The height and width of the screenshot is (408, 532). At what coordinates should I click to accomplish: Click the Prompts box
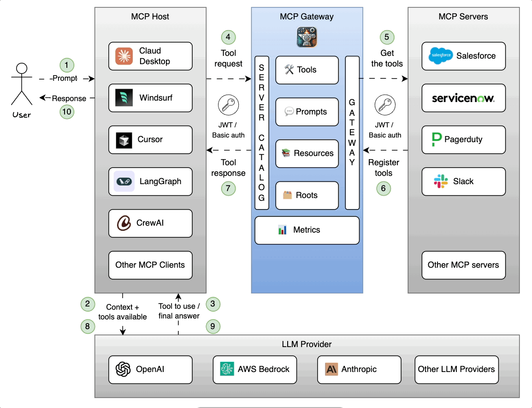tap(307, 112)
